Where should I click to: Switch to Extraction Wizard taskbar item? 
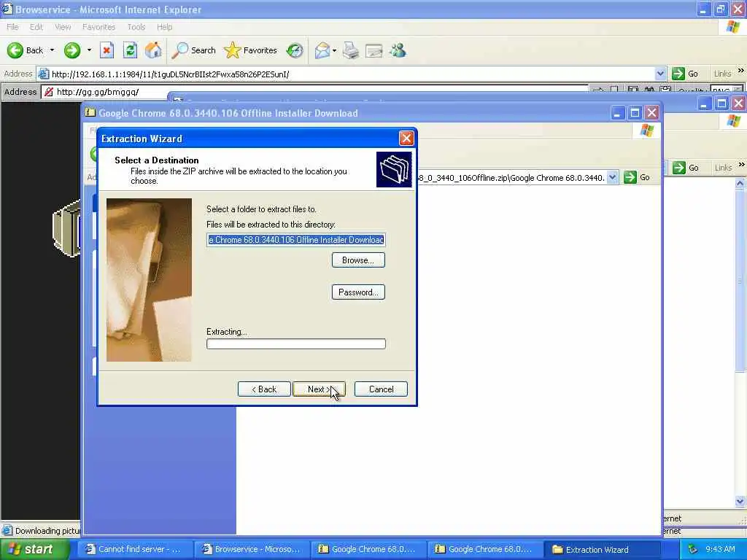[x=602, y=549]
